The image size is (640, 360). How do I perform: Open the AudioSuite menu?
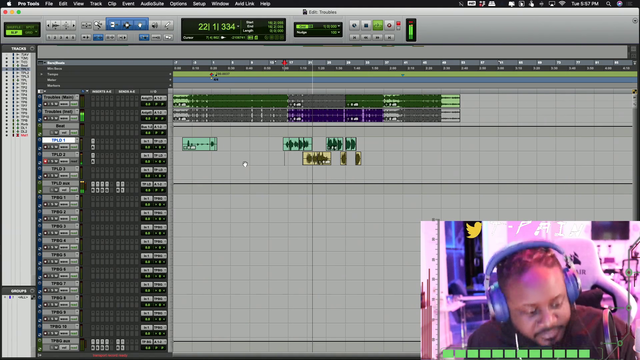(x=152, y=4)
